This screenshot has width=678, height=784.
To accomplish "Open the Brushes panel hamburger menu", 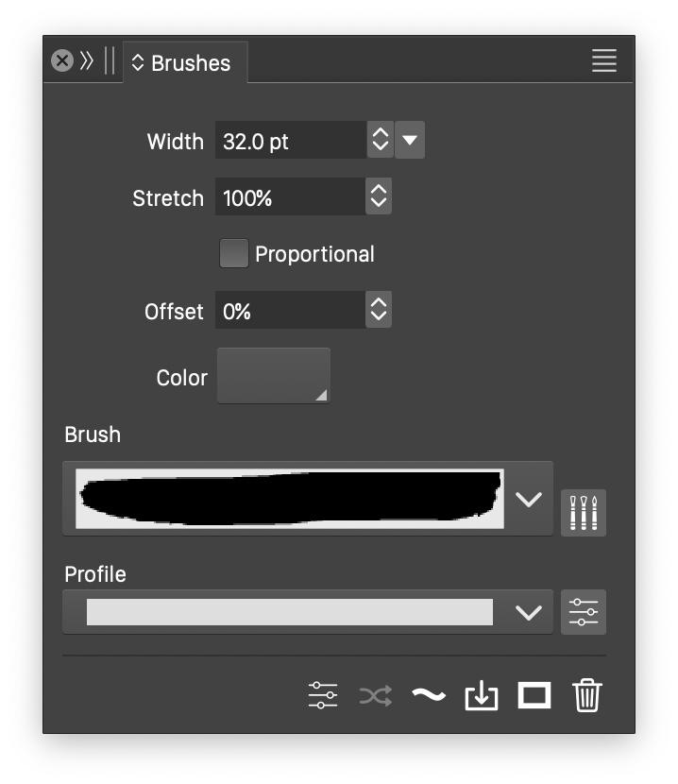I will coord(603,61).
